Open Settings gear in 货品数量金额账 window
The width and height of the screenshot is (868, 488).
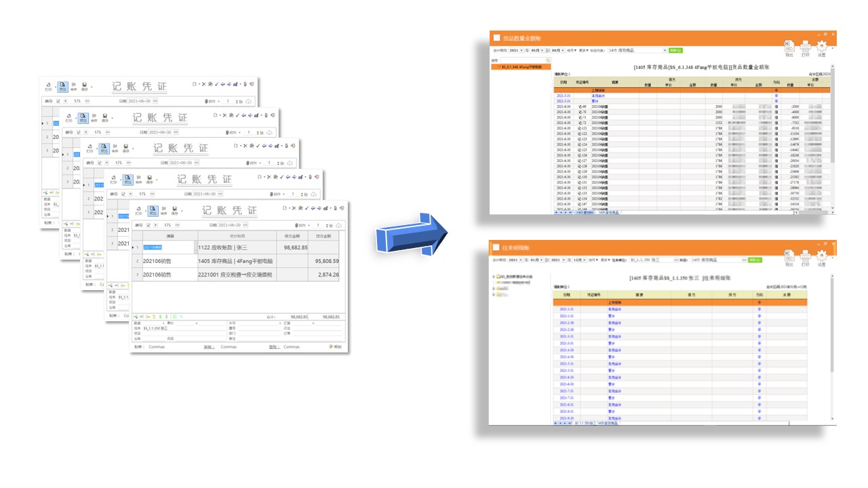821,47
